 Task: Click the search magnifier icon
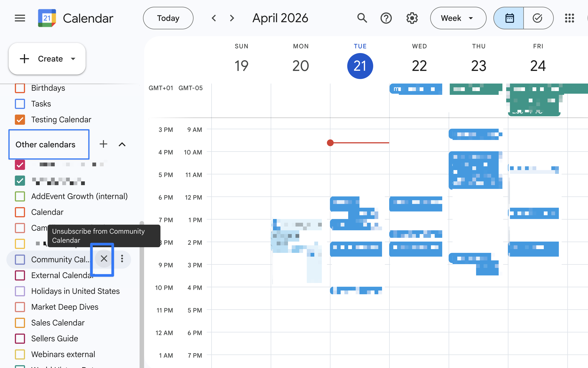point(362,18)
